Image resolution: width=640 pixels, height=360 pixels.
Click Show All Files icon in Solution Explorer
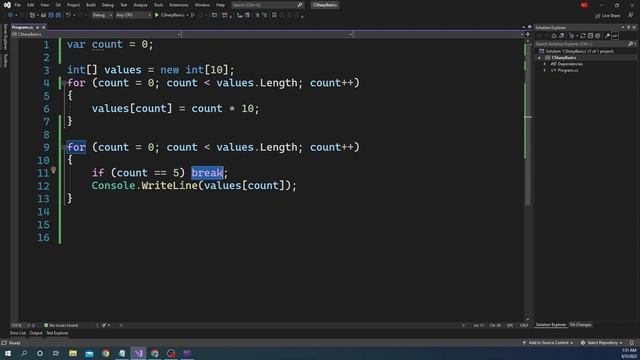598,36
